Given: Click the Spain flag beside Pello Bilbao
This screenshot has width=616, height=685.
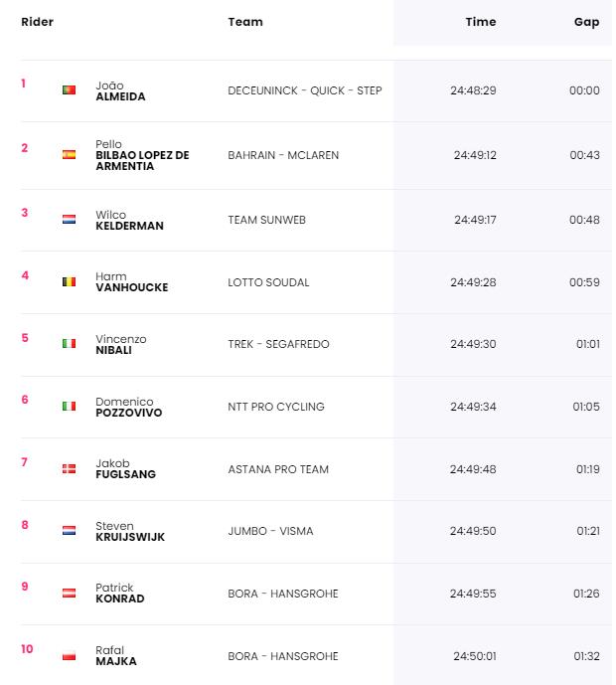Looking at the screenshot, I should [x=69, y=155].
